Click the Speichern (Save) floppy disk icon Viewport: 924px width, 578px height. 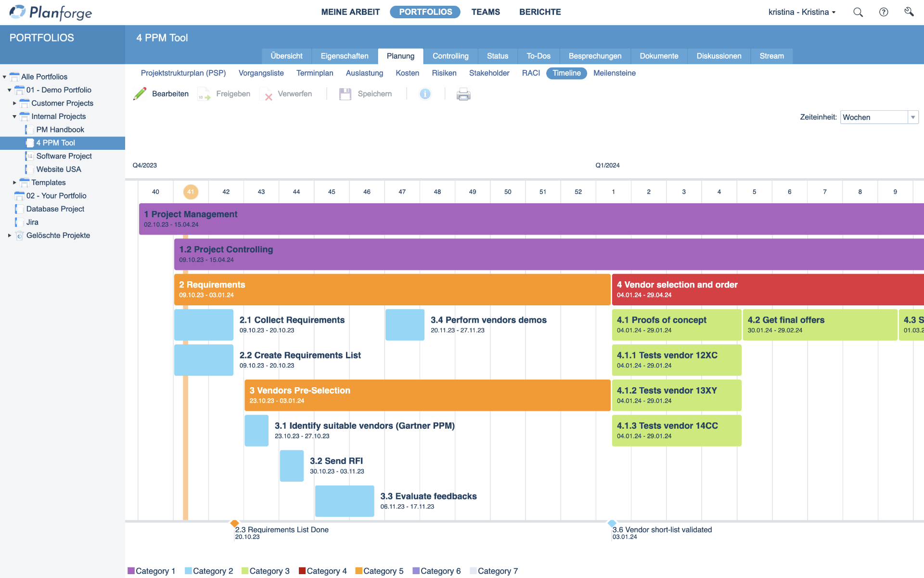click(345, 93)
